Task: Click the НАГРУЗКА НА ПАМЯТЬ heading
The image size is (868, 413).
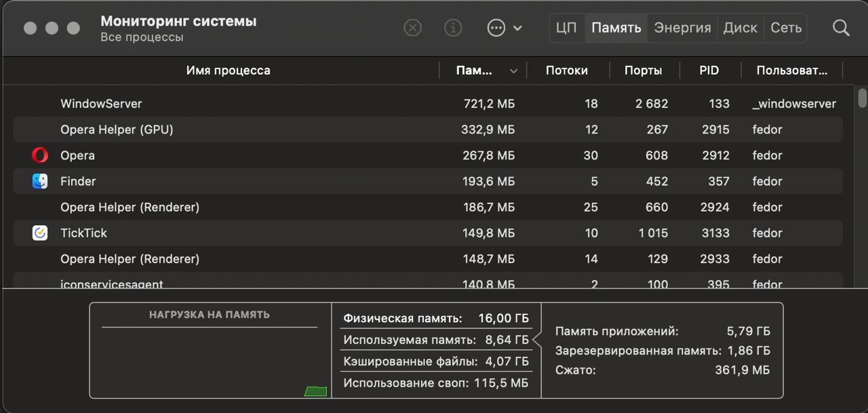Action: (210, 315)
